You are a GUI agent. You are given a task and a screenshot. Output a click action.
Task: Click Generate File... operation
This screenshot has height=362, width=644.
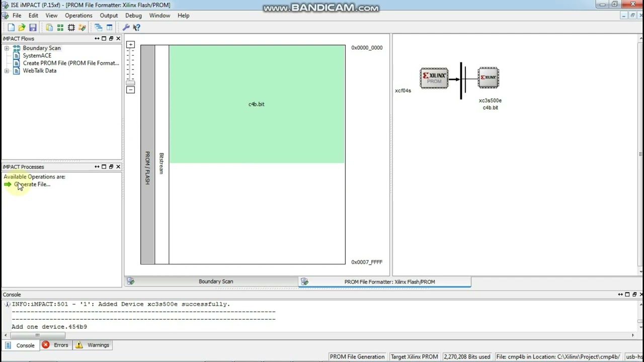[x=32, y=185]
